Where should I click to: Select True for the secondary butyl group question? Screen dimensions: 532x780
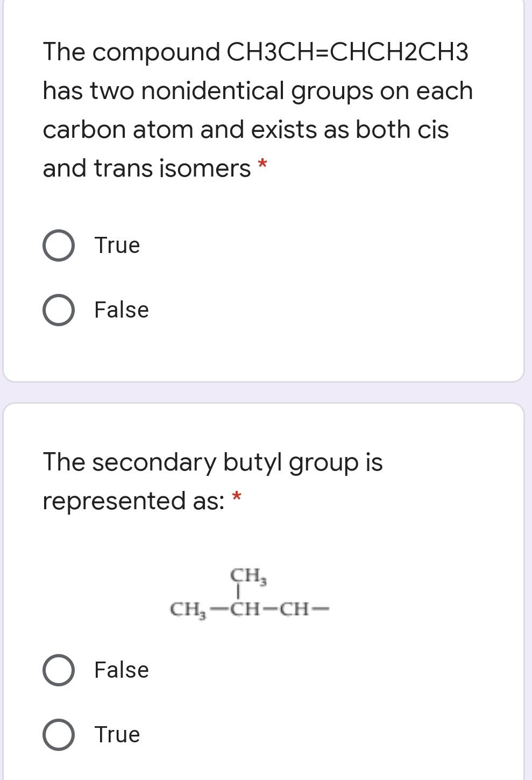(x=58, y=734)
